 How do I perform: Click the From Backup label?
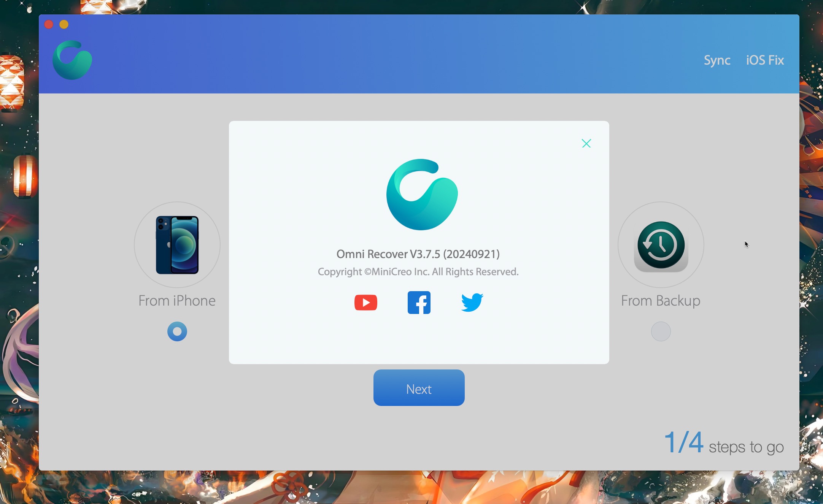(661, 301)
